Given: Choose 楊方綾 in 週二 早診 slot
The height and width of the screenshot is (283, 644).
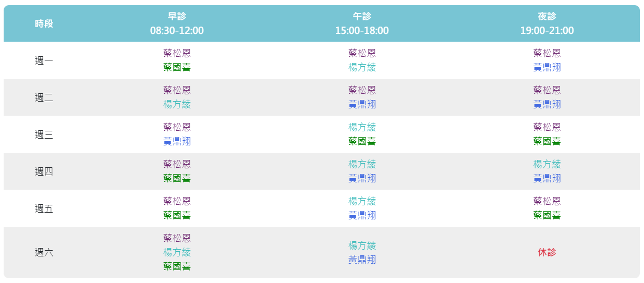Looking at the screenshot, I should pyautogui.click(x=177, y=104).
